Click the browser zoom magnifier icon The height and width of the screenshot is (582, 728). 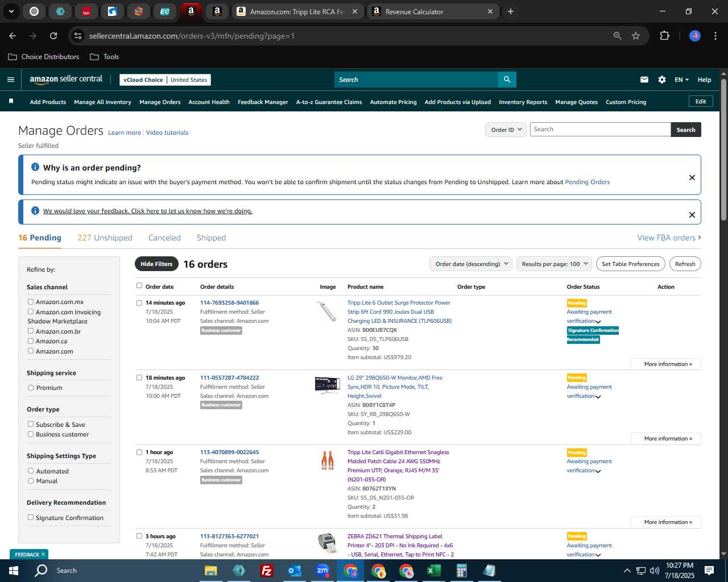tap(618, 36)
